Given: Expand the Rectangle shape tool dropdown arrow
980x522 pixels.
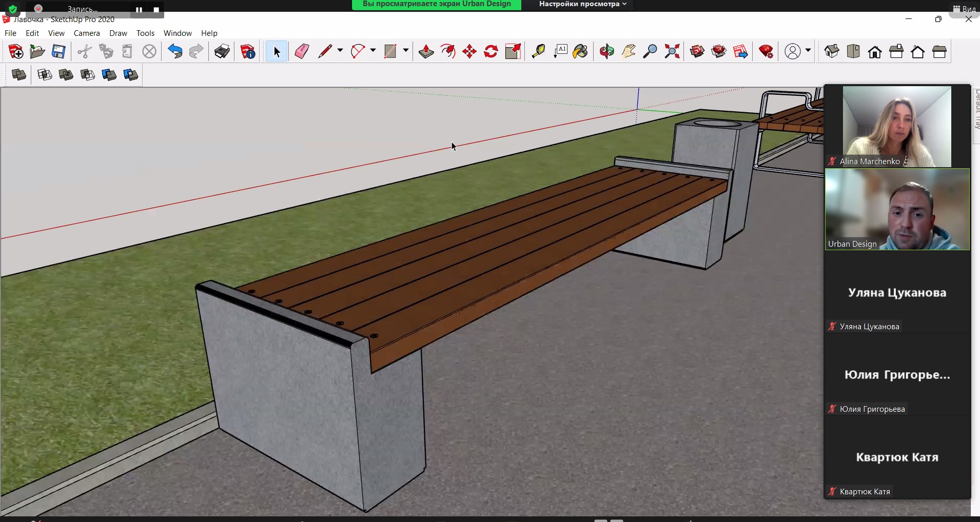Looking at the screenshot, I should click(x=405, y=51).
